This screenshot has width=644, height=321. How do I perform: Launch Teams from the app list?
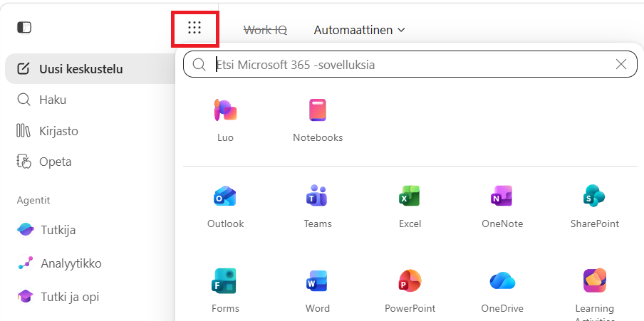[318, 196]
